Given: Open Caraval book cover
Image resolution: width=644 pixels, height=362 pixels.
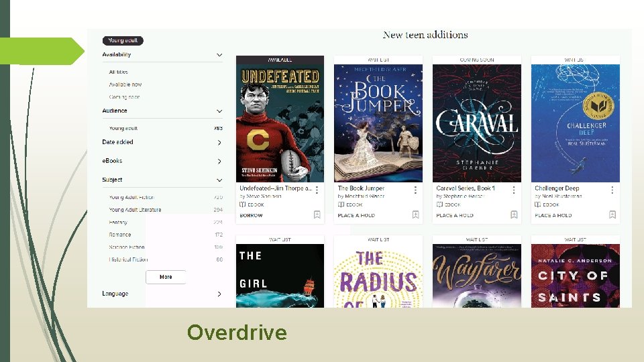Looking at the screenshot, I should (477, 123).
